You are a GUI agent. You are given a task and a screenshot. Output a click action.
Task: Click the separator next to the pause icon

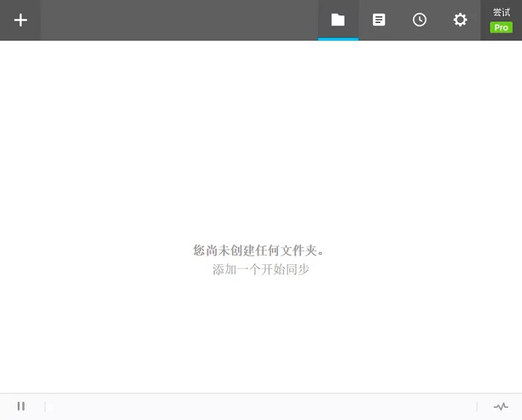45,406
